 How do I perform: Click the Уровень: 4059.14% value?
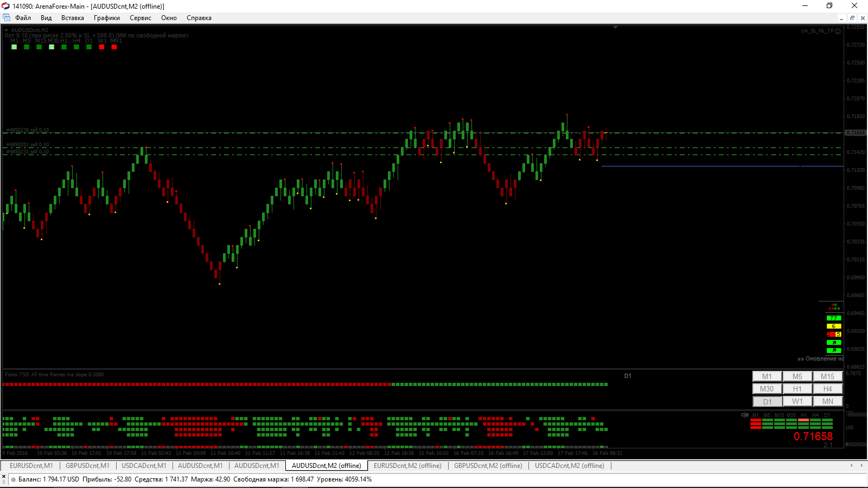(344, 480)
